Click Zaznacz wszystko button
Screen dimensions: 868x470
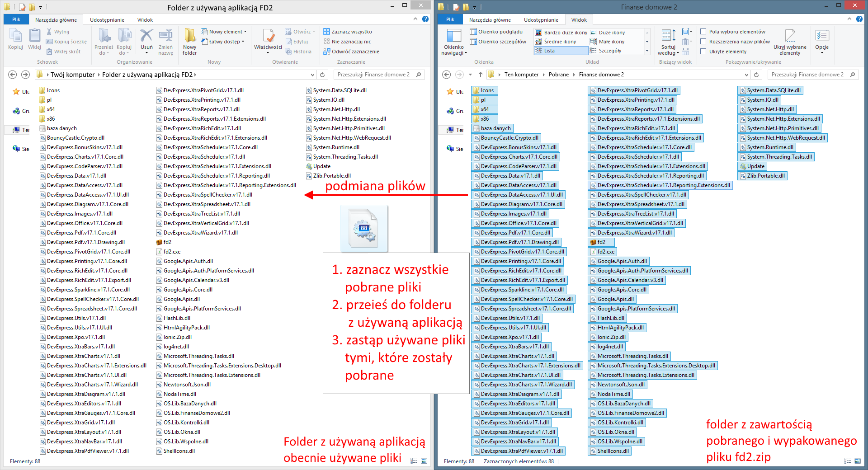pyautogui.click(x=348, y=32)
